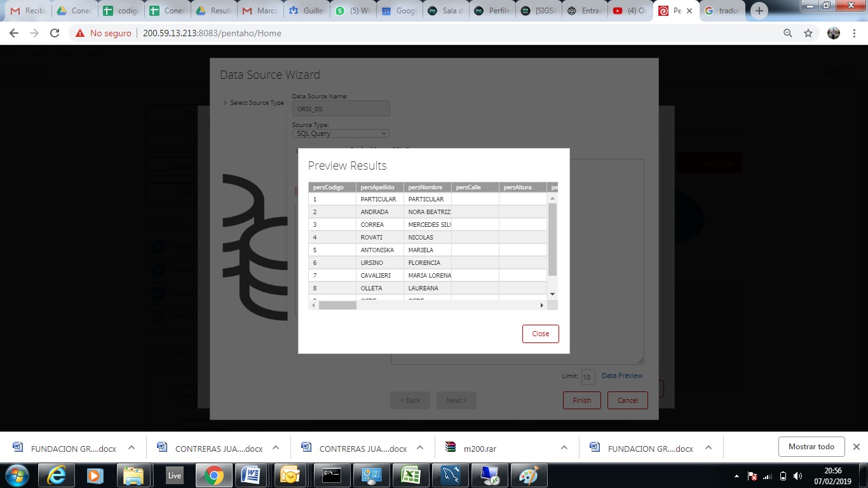Close the Preview Results dialog
The height and width of the screenshot is (488, 868).
point(541,334)
